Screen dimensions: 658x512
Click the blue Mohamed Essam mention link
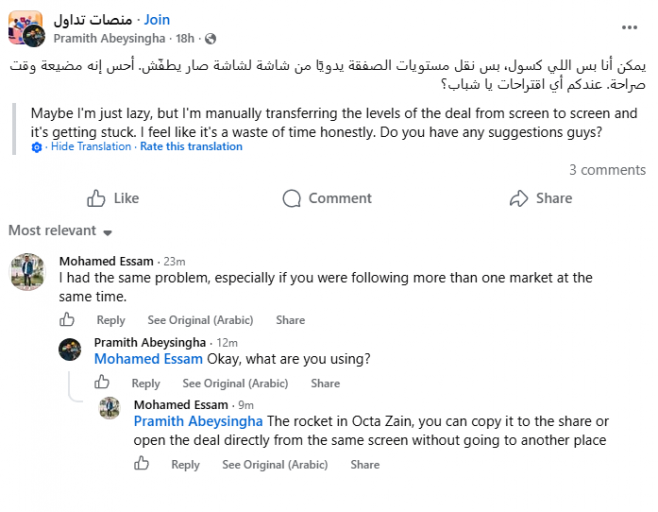(x=148, y=359)
